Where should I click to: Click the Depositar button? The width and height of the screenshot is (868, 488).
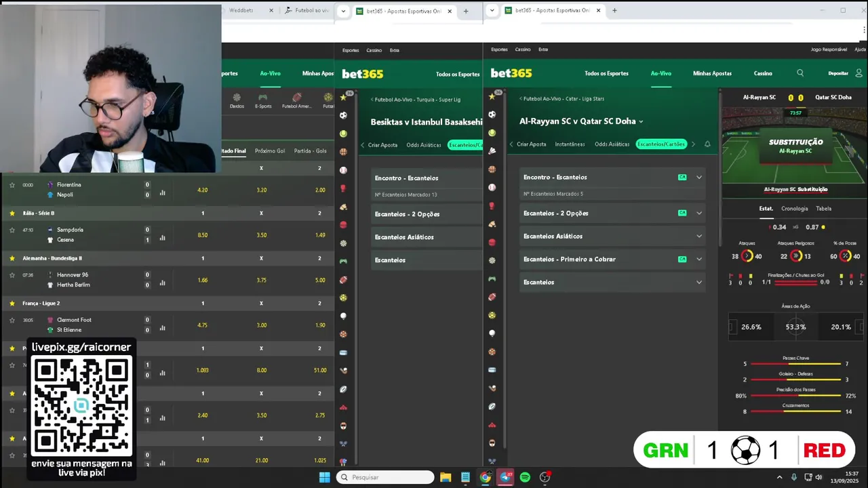click(x=838, y=73)
